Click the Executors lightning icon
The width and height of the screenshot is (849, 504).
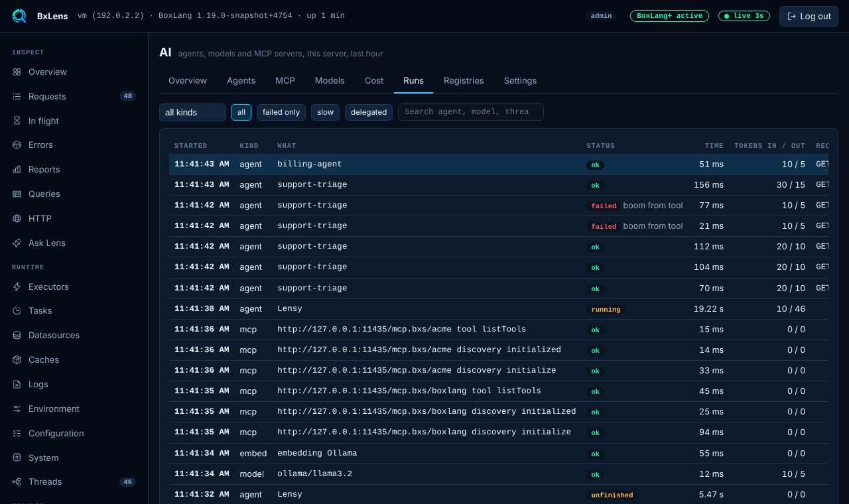tap(17, 286)
